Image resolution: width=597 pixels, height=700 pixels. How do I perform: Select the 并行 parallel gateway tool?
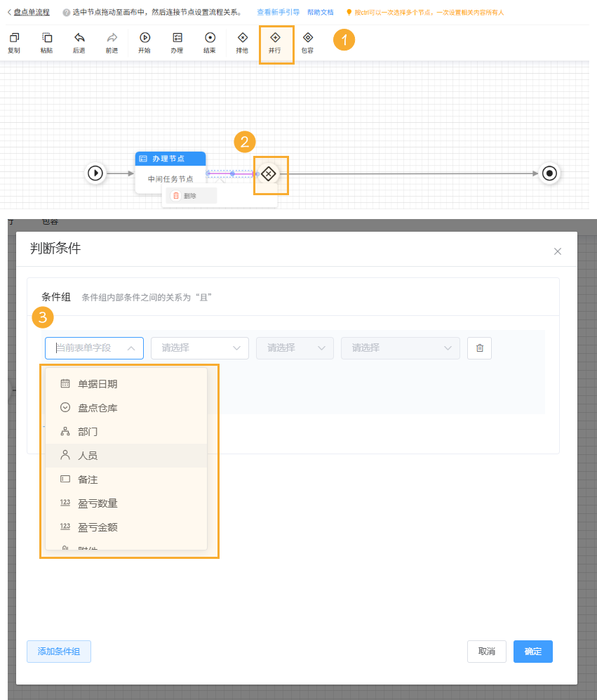pos(276,42)
